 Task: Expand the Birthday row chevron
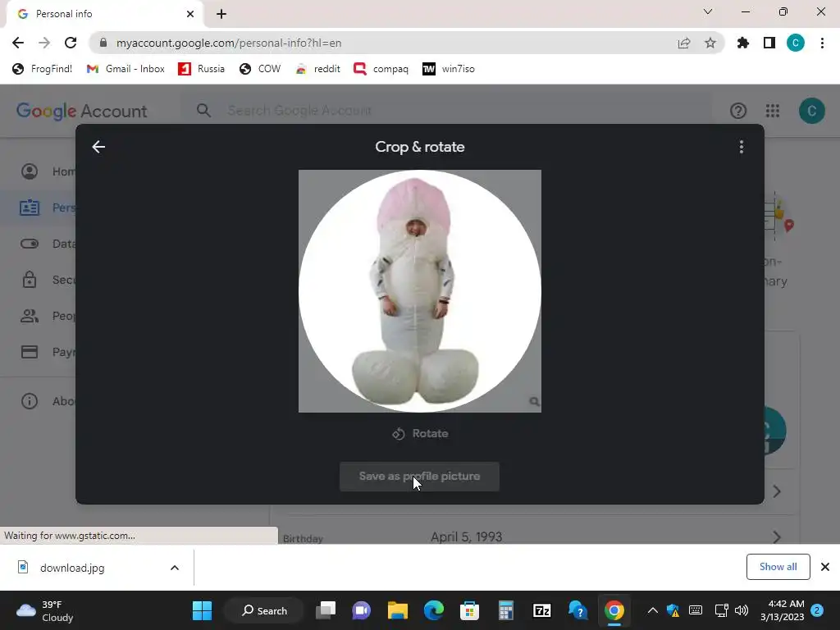click(777, 536)
